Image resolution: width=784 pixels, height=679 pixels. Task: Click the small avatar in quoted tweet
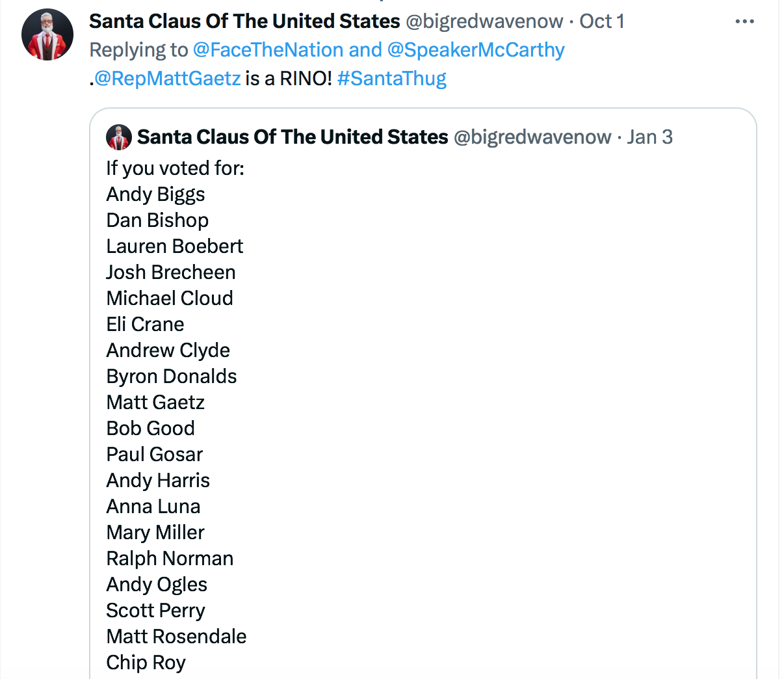tap(119, 137)
